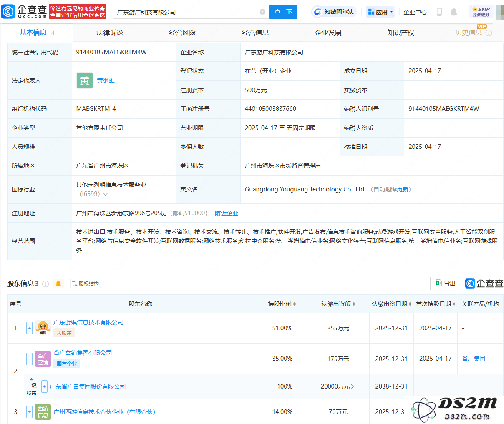Switch to the 企业发展 tab

328,33
